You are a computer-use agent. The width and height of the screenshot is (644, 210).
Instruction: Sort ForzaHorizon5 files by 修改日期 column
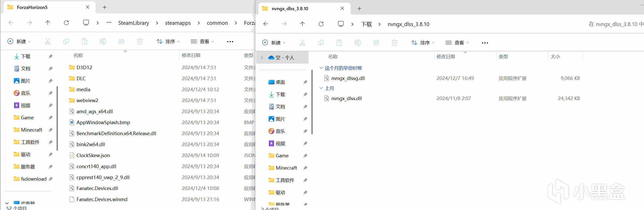tap(191, 55)
